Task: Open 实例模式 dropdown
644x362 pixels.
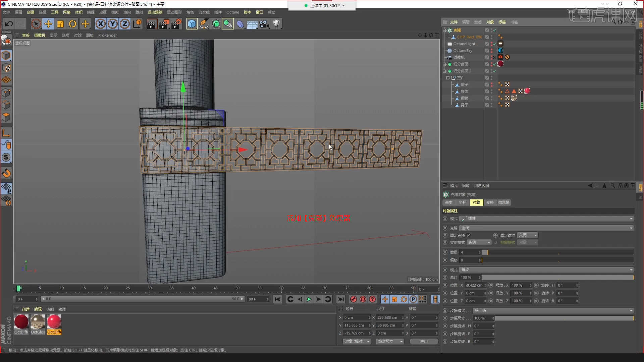Action: 479,242
